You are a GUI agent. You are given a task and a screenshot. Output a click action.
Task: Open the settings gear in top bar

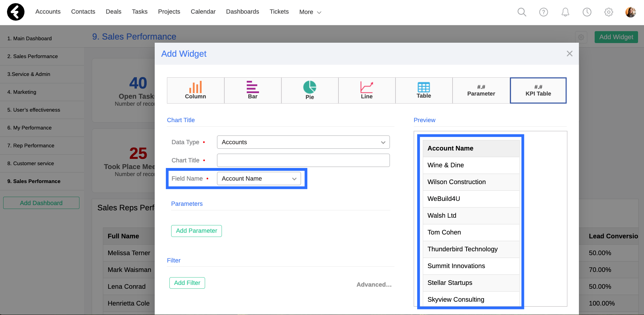coord(609,12)
